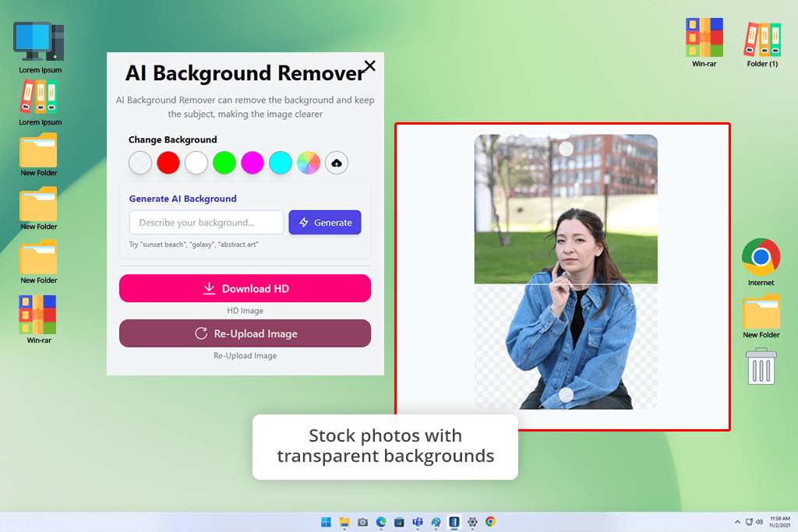Viewport: 798px width, 532px height.
Task: Expand the system tray hidden icons chevron
Action: pos(737,522)
